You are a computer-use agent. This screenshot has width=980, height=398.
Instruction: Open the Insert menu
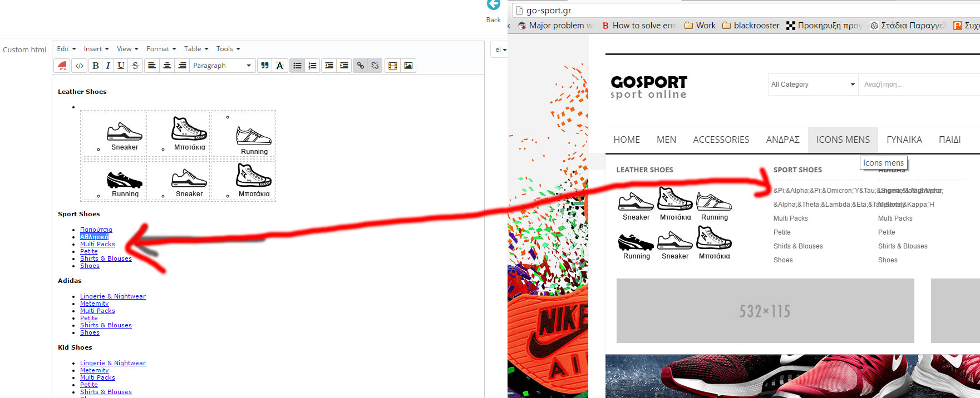point(96,49)
